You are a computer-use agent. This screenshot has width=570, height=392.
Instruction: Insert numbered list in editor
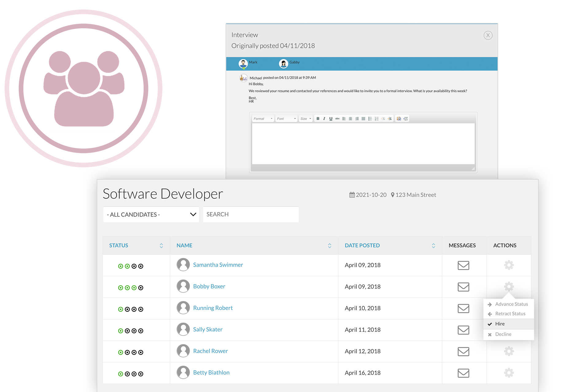point(377,119)
